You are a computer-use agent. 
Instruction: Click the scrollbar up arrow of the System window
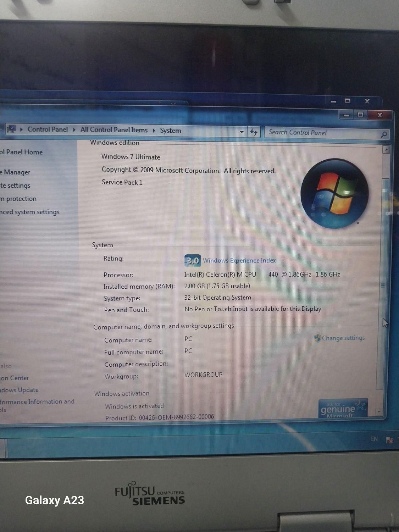386,150
